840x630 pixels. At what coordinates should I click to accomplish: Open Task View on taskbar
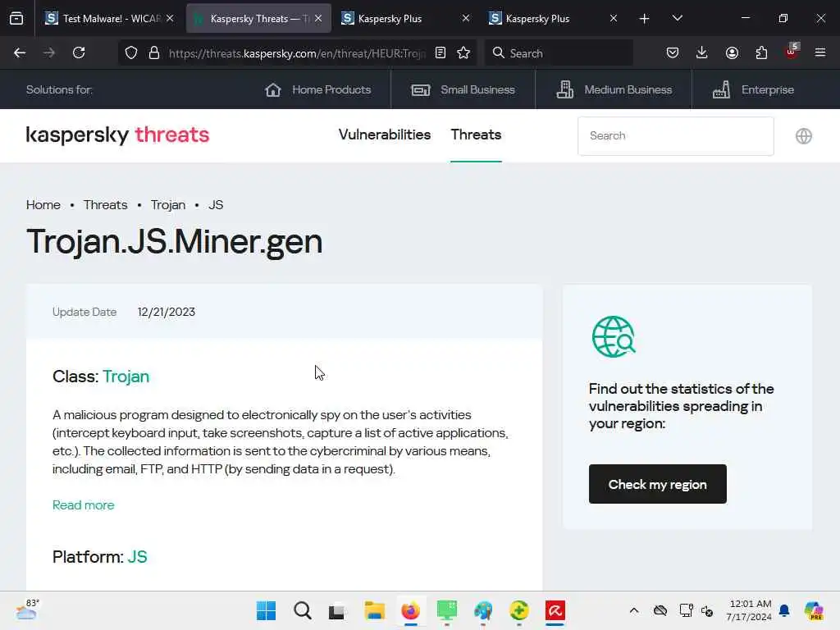[x=337, y=610]
